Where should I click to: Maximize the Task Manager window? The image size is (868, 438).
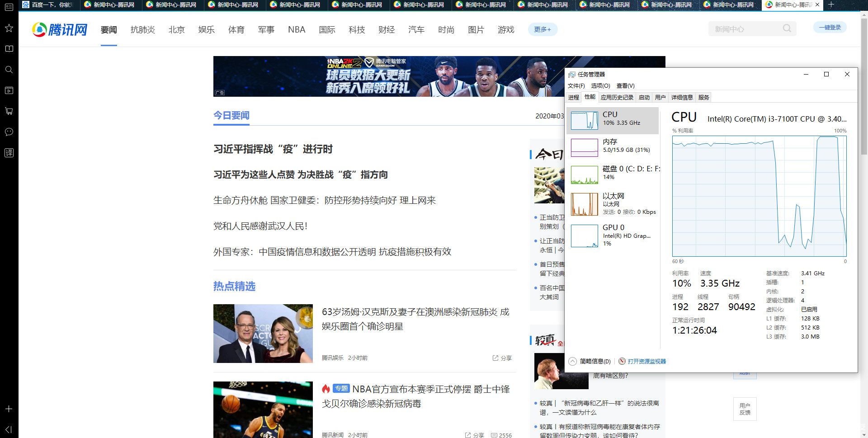point(826,74)
